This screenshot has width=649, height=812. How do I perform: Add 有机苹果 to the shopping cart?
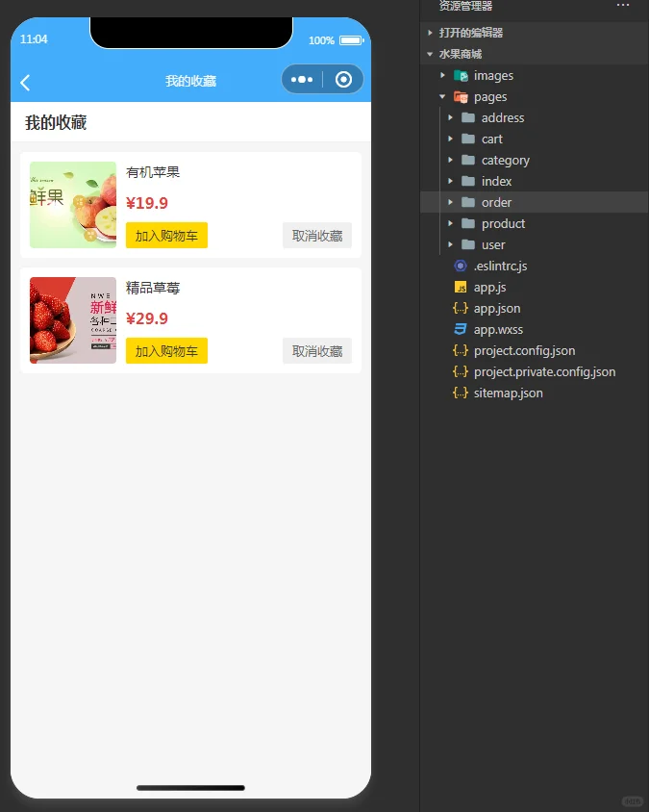pyautogui.click(x=166, y=236)
